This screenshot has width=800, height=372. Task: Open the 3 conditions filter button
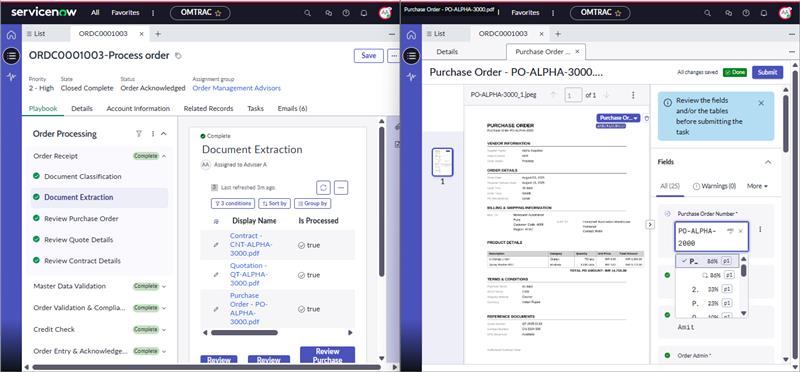[233, 203]
